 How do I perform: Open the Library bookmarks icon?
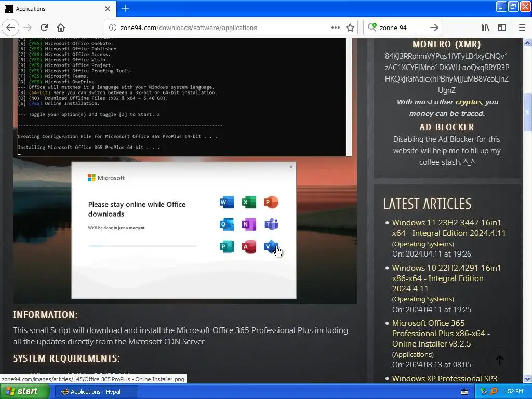(x=485, y=28)
